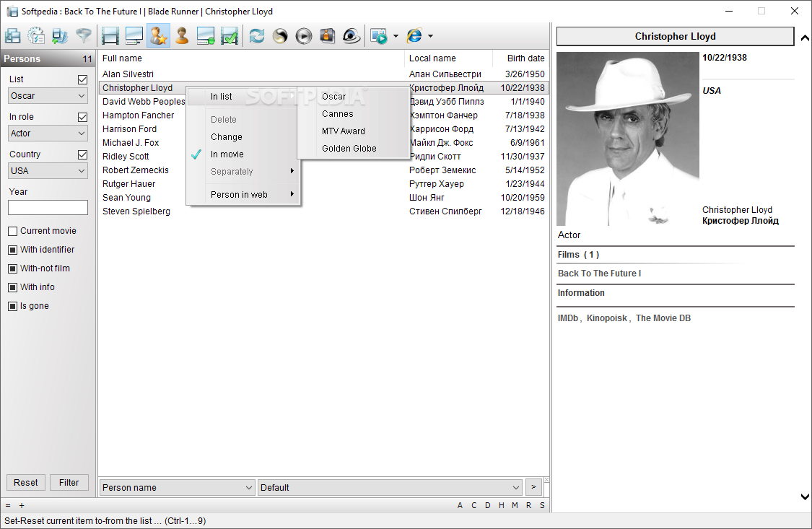Screen dimensions: 812x529
Task: Click the stacked windows toolbar icon
Action: (x=12, y=35)
